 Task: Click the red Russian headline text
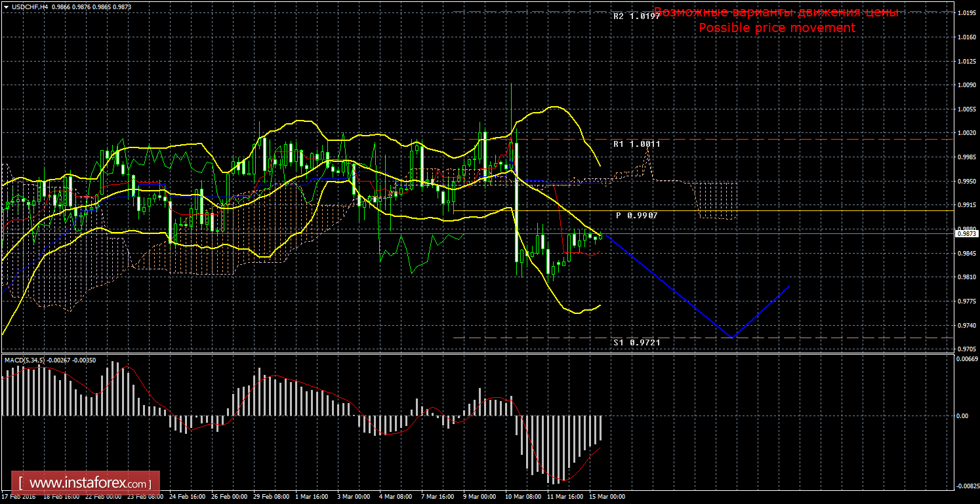coord(776,12)
